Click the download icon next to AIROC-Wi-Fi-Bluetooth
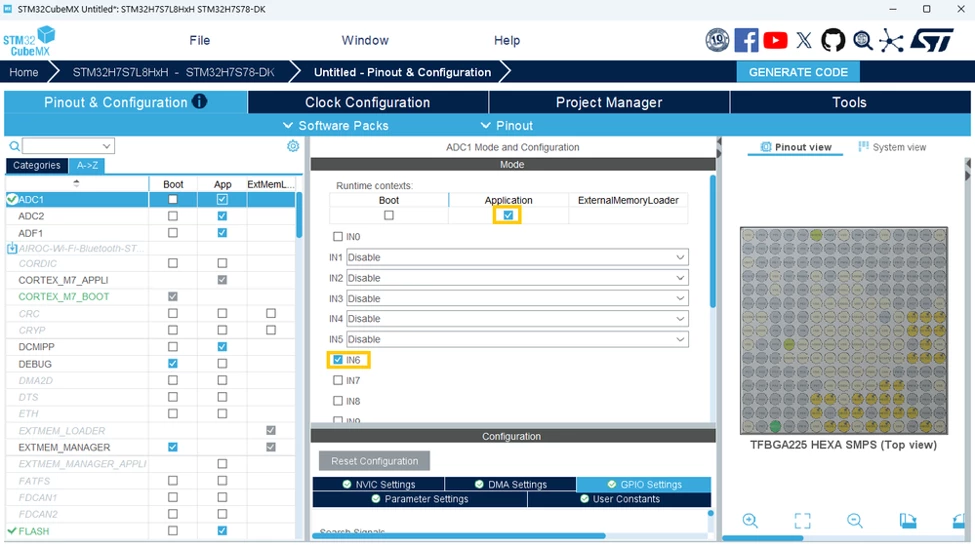This screenshot has height=547, width=975. (12, 248)
